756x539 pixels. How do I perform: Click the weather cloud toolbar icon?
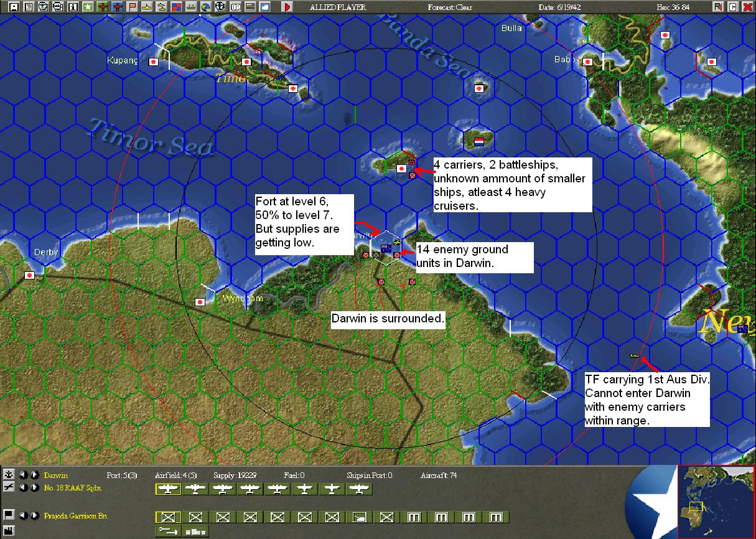pyautogui.click(x=265, y=7)
